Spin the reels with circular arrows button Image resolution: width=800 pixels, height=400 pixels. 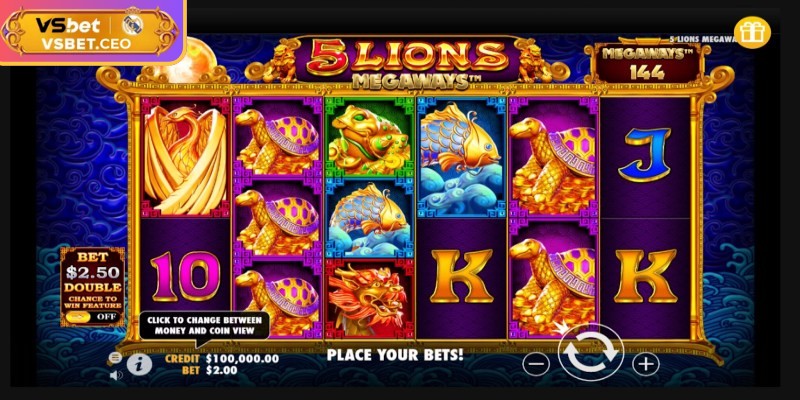[590, 353]
